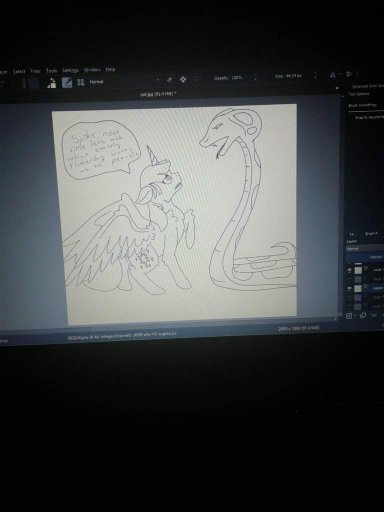Open the Normal blending mode dropdown in toolbar
384x512 pixels.
[123, 81]
